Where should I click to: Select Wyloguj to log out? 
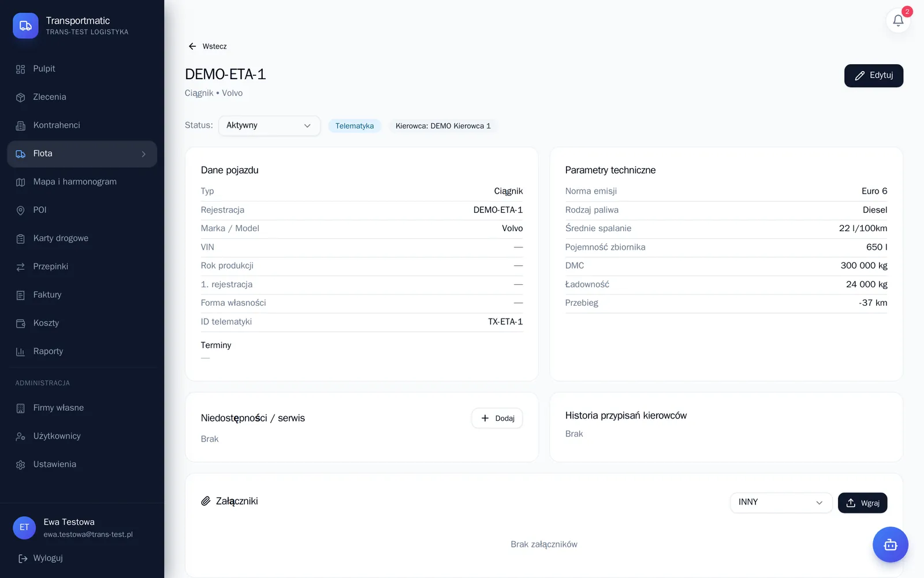[40, 558]
